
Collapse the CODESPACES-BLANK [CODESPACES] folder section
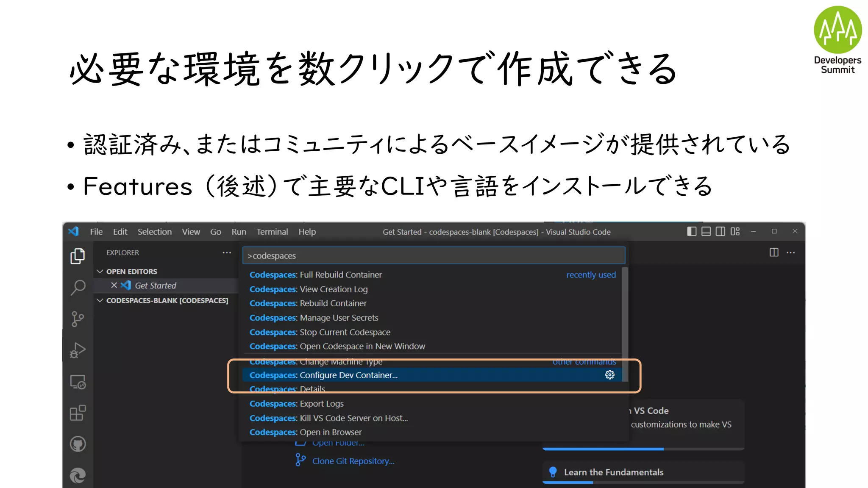click(100, 300)
